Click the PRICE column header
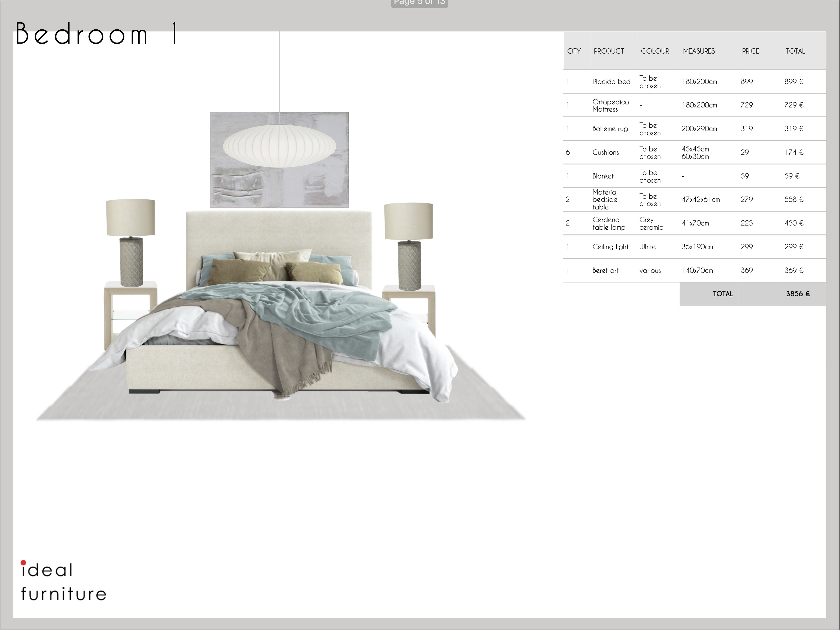 pos(750,51)
